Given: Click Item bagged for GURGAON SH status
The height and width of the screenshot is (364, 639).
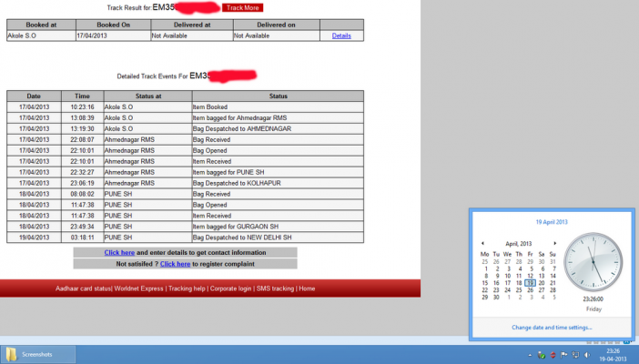Looking at the screenshot, I should pyautogui.click(x=278, y=227).
